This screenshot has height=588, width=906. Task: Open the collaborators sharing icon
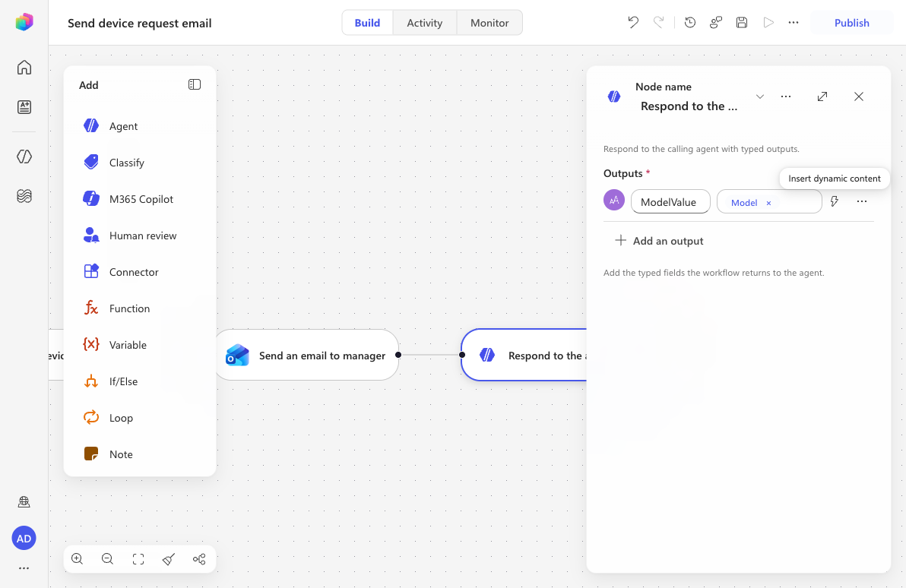point(716,23)
